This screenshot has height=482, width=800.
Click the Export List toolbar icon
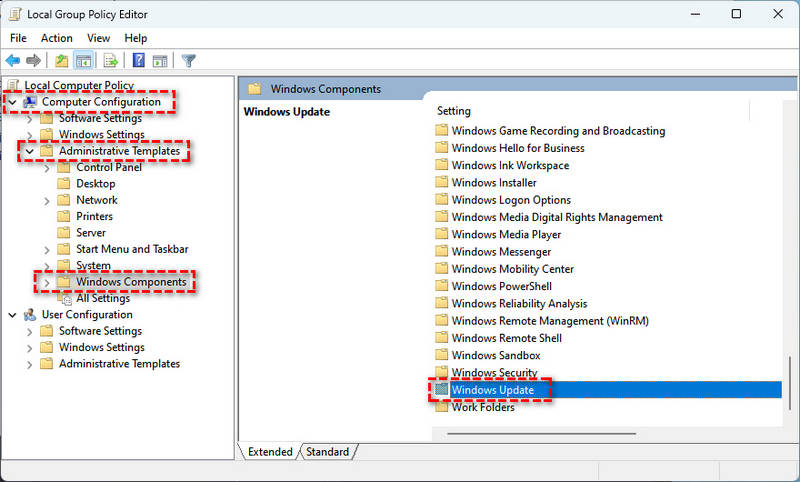[x=111, y=61]
